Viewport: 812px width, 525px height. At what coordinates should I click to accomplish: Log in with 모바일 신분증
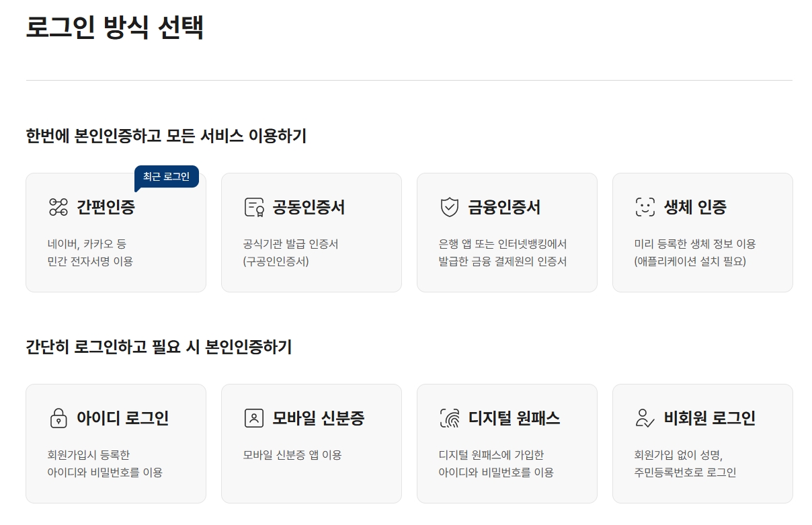(x=311, y=443)
